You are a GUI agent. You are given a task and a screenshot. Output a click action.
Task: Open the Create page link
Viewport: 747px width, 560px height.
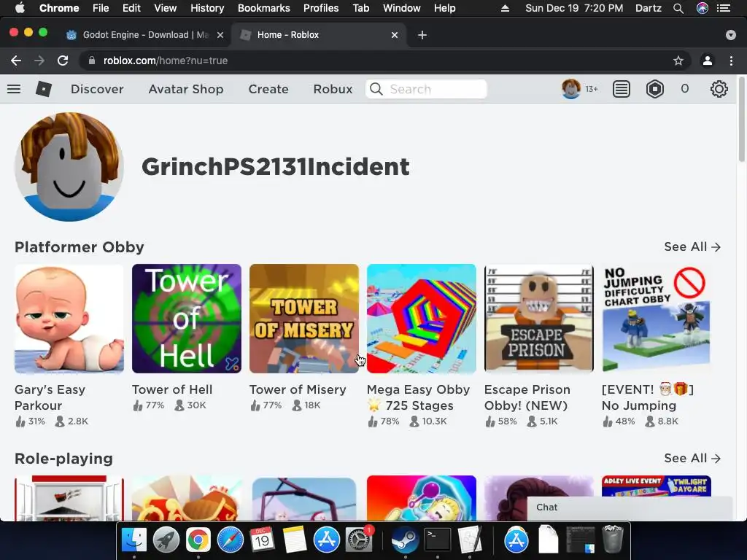click(x=268, y=89)
